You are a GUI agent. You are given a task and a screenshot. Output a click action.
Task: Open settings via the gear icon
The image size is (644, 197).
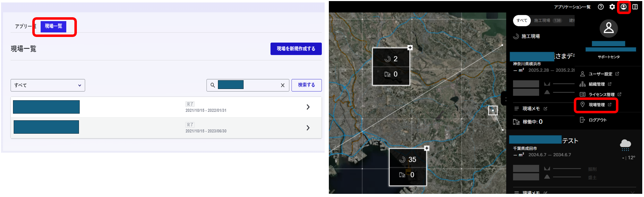point(612,7)
